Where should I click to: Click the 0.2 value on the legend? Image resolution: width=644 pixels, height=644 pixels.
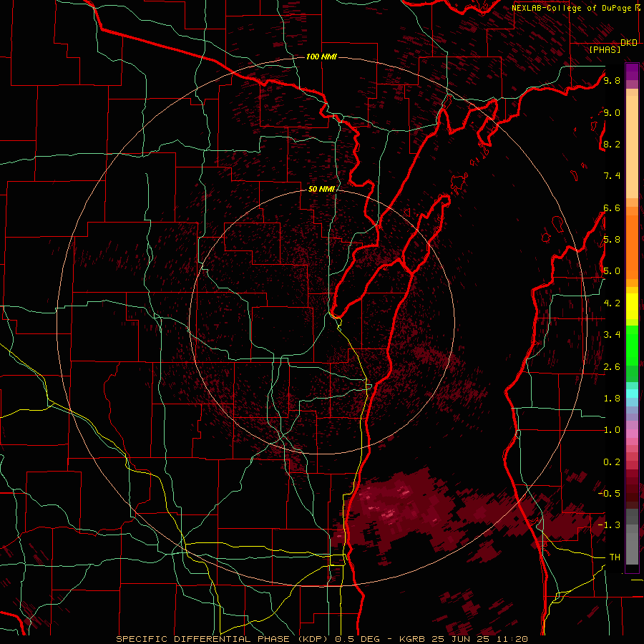click(612, 462)
